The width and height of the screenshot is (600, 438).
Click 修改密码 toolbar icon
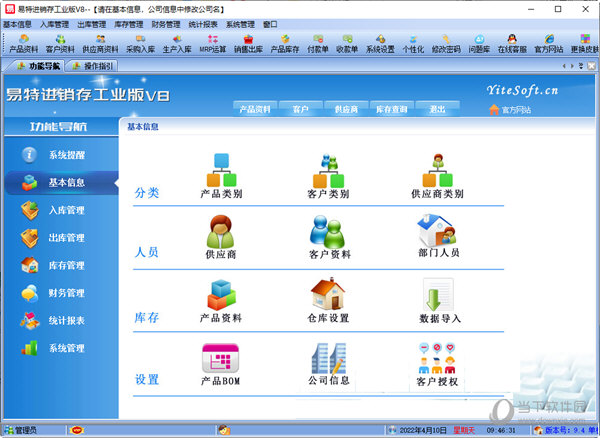click(446, 44)
